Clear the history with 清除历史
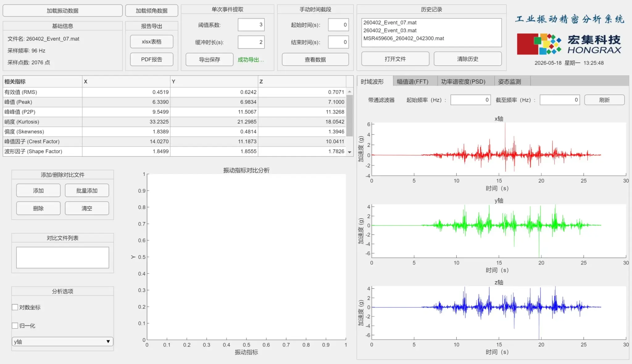Screen dimensions: 632x364 click(468, 59)
